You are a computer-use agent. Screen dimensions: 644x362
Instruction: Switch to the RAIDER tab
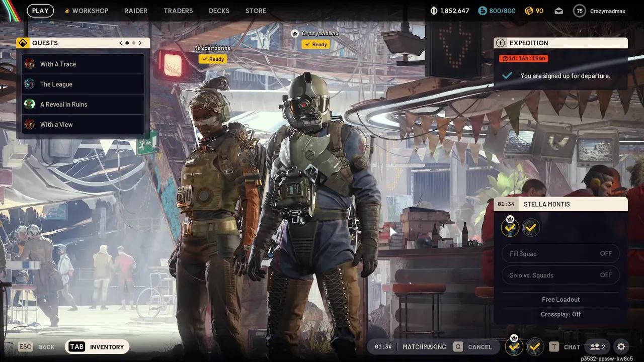tap(136, 11)
